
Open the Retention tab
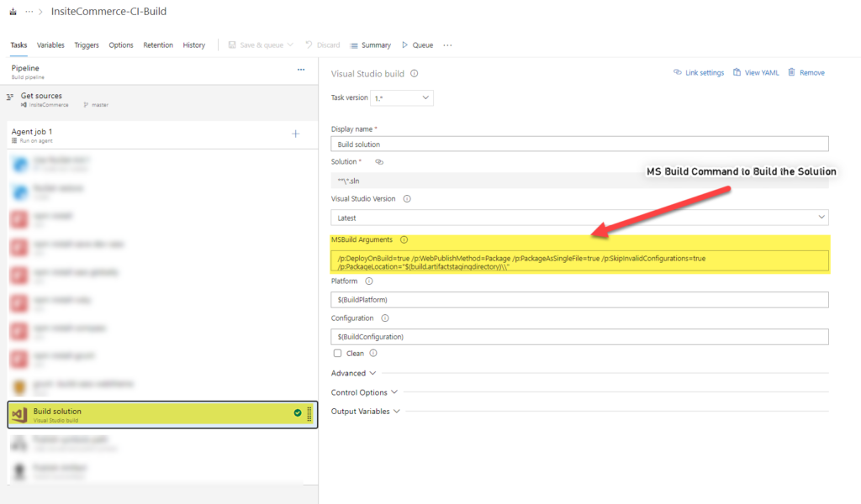[158, 45]
